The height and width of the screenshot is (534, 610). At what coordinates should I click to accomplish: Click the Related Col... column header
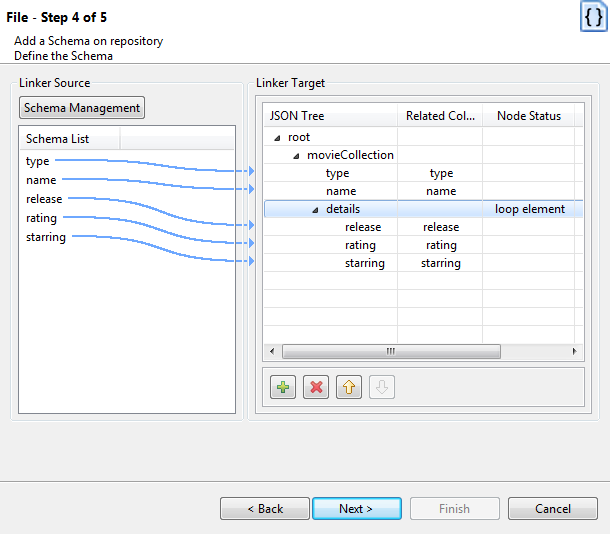440,116
